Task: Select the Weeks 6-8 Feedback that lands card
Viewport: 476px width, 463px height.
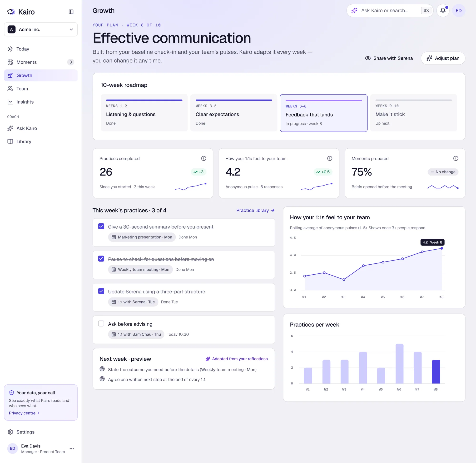Action: click(323, 113)
